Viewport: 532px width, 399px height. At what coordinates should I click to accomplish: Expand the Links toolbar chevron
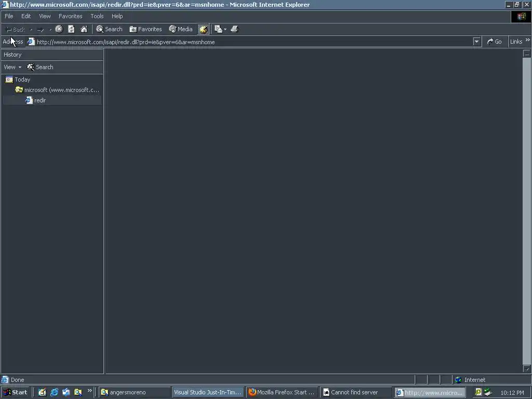[528, 40]
